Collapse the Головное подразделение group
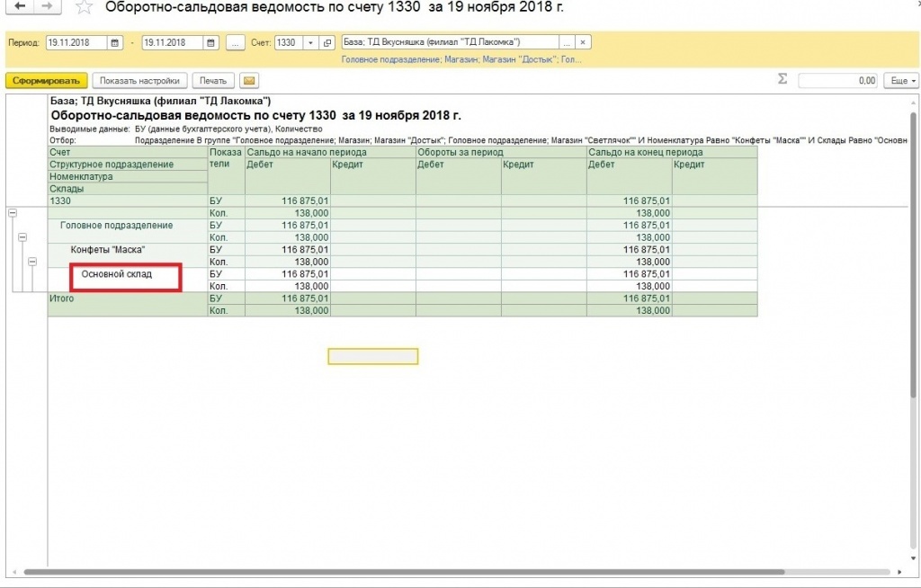 tap(22, 237)
